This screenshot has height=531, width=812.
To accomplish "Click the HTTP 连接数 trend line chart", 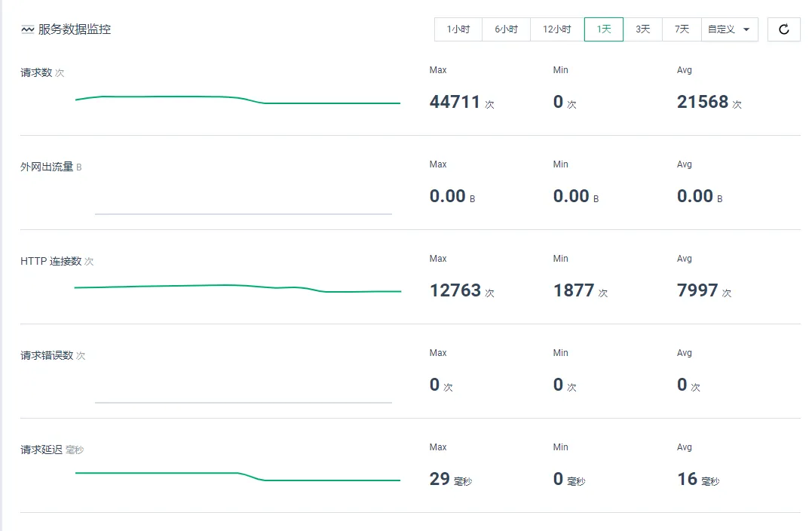I will (237, 289).
